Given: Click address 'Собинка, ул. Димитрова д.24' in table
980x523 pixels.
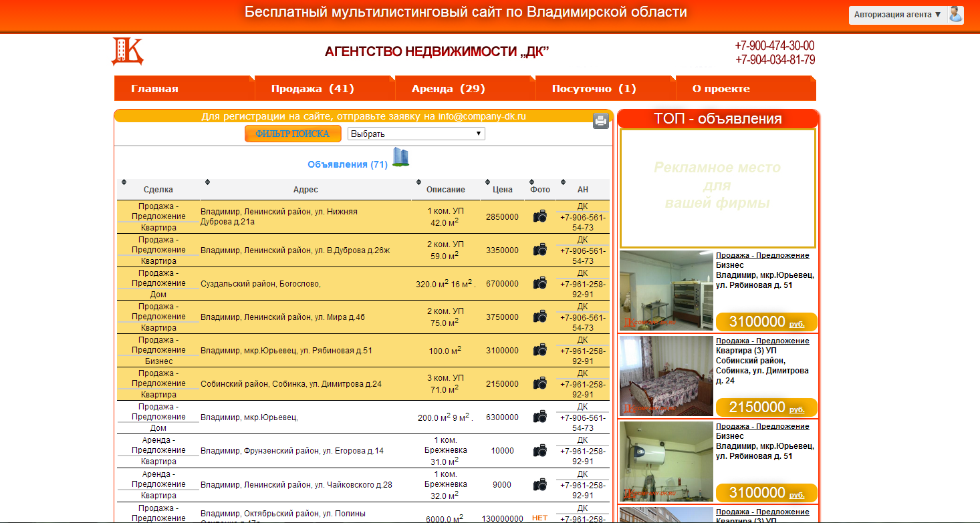Looking at the screenshot, I should [x=291, y=384].
